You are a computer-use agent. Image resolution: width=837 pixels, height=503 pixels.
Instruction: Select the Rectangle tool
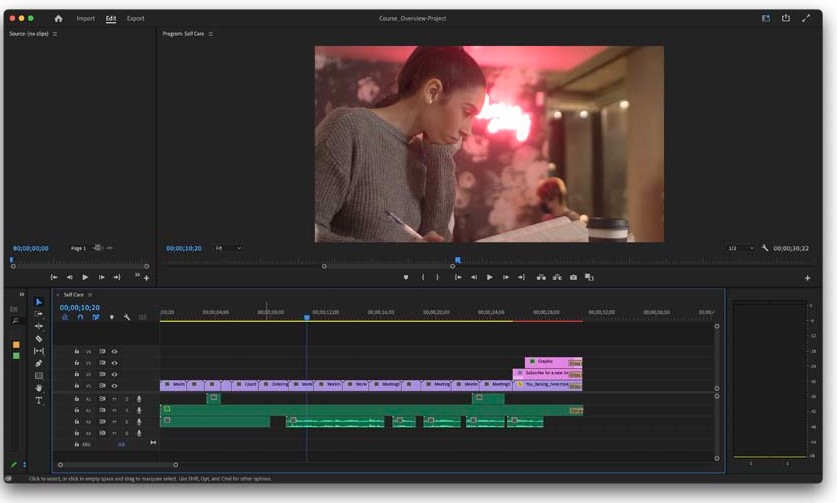(x=38, y=376)
